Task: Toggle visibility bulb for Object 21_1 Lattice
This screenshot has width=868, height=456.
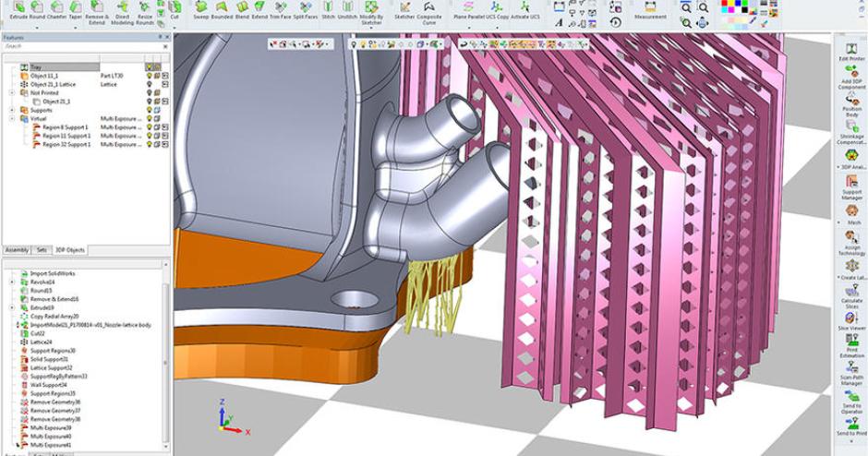Action: pyautogui.click(x=149, y=84)
